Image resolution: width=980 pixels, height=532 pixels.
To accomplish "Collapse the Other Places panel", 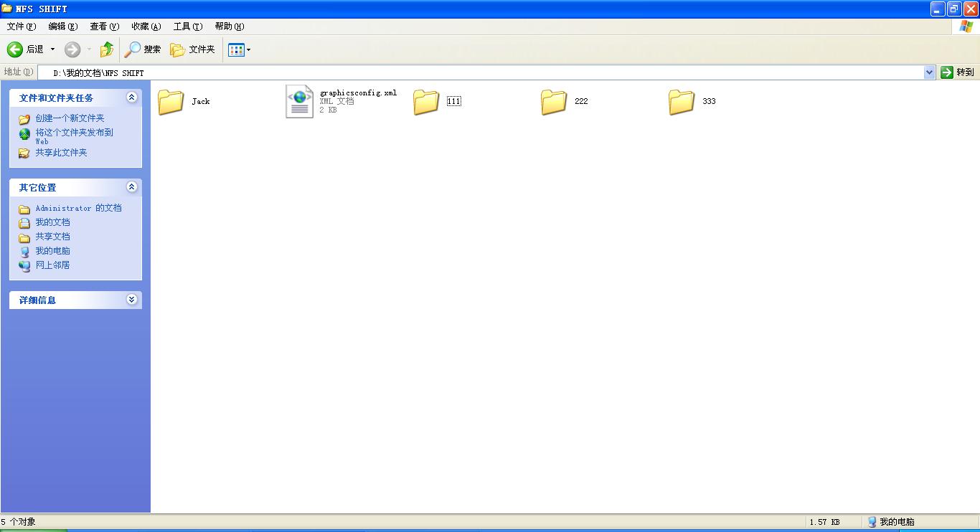I will (x=131, y=187).
